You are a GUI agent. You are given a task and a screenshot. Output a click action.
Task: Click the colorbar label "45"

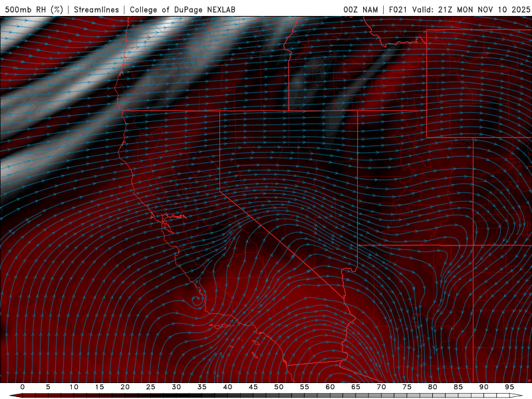point(253,387)
